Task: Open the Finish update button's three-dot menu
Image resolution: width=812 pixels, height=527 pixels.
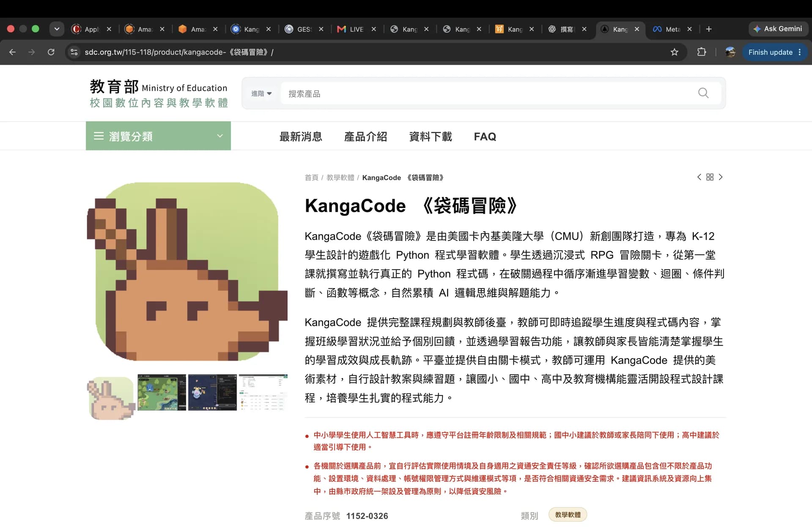Action: point(800,52)
